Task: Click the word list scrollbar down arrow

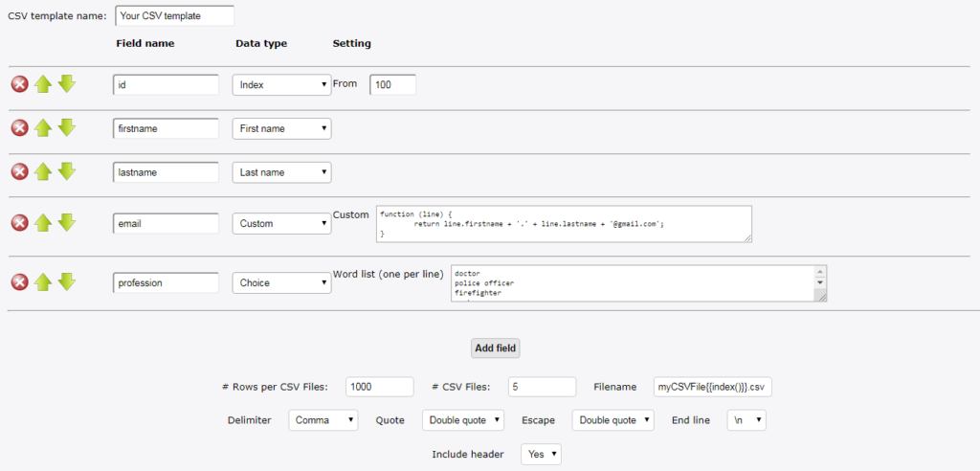Action: [820, 282]
